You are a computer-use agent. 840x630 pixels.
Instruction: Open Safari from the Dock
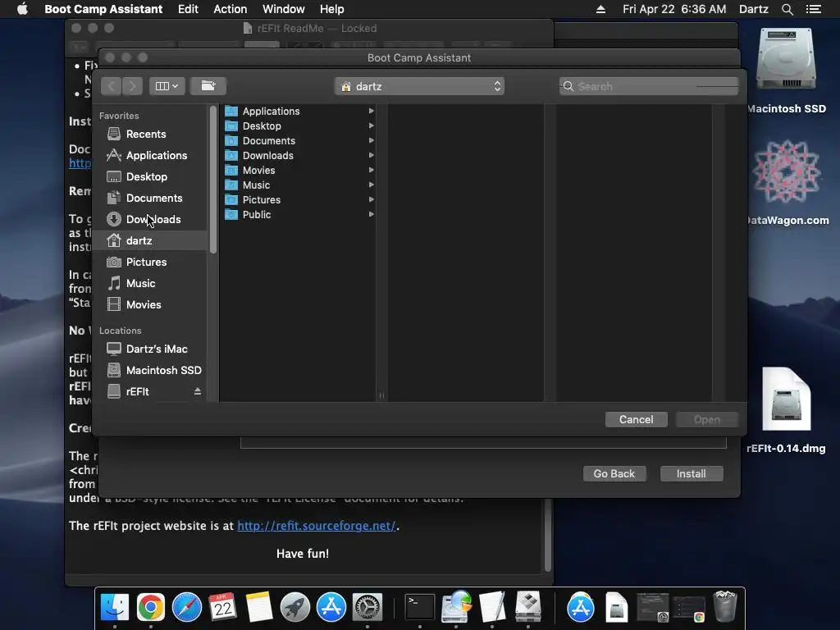pyautogui.click(x=187, y=607)
